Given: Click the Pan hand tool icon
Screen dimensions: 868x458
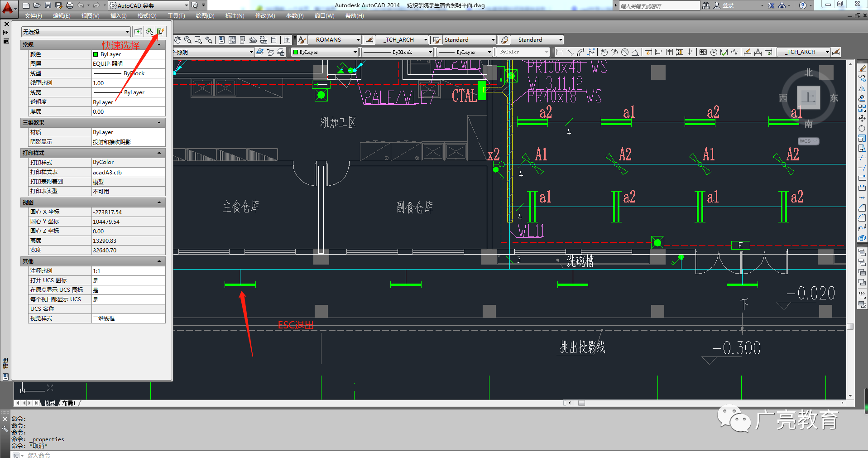Looking at the screenshot, I should pos(177,40).
